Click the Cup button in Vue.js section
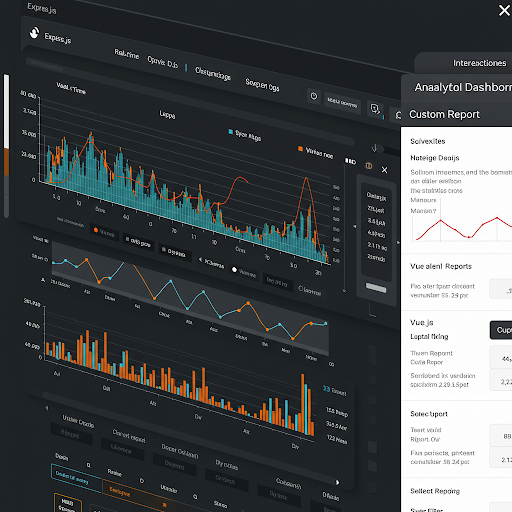This screenshot has height=512, width=512. (501, 330)
